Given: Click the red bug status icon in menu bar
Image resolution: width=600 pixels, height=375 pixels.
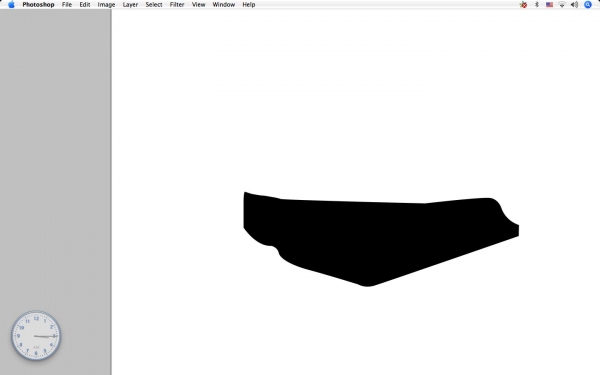Looking at the screenshot, I should click(x=523, y=5).
